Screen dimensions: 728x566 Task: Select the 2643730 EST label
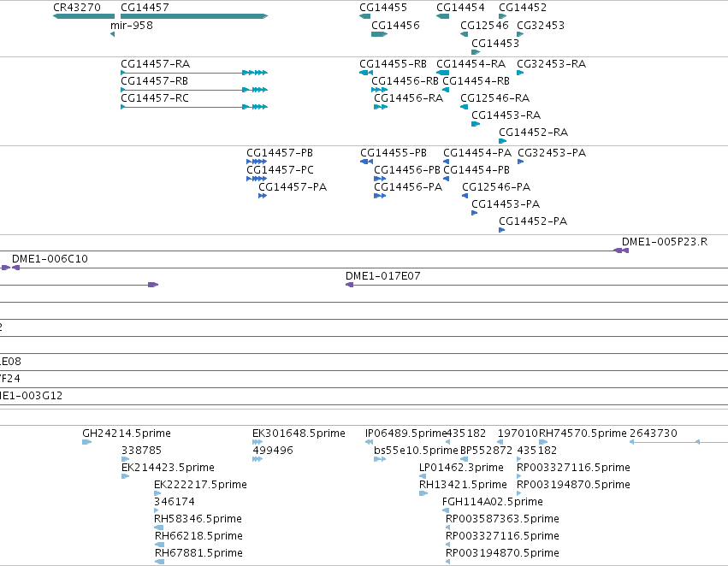654,433
